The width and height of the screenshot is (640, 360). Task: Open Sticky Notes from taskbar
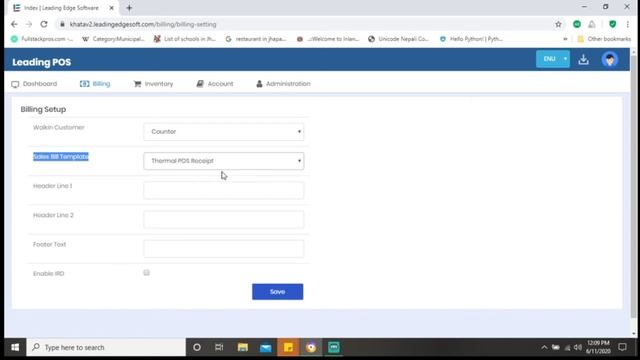click(289, 347)
